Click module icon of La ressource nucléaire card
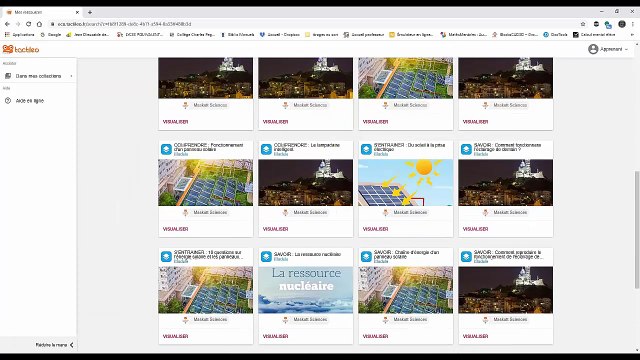This screenshot has width=640, height=360. (266, 256)
